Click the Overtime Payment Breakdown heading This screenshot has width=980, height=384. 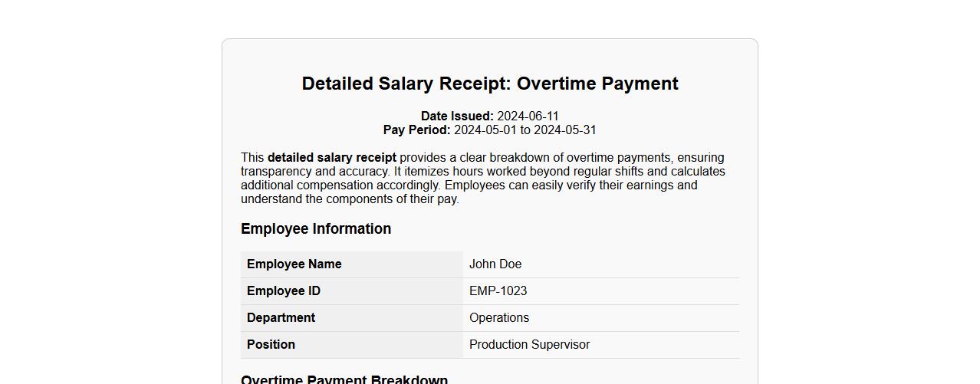(344, 379)
